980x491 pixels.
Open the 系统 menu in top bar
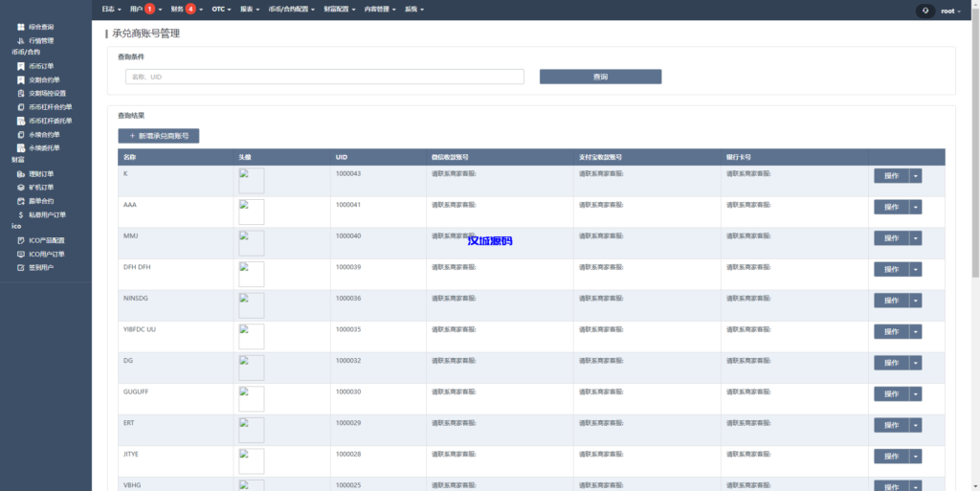pyautogui.click(x=413, y=10)
